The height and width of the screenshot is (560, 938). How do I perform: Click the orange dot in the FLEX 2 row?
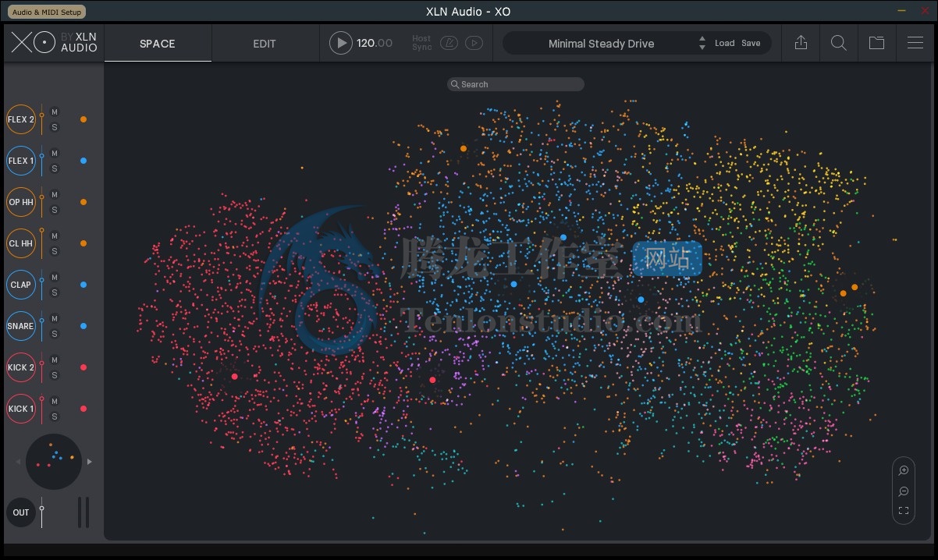(83, 119)
